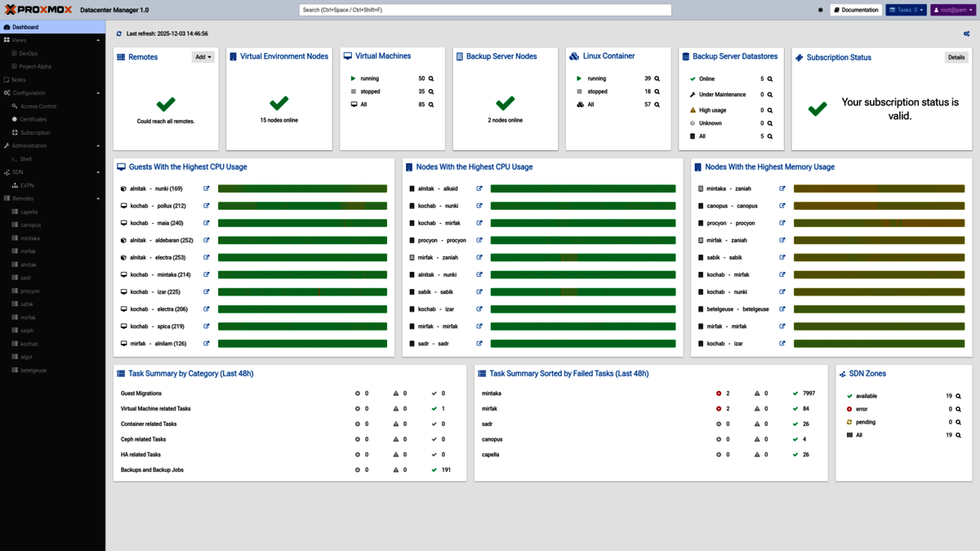The height and width of the screenshot is (551, 980).
Task: Search datastores with High usage magnifier
Action: (769, 110)
